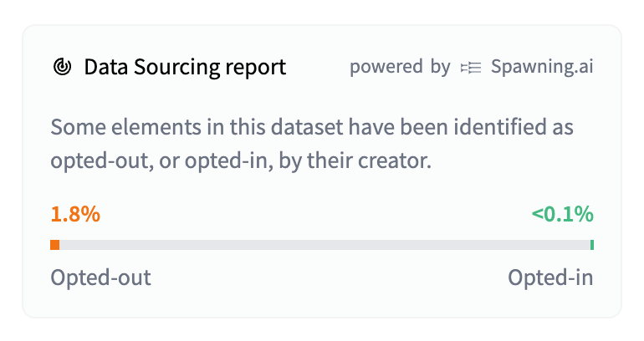Open the Spawning.ai link
This screenshot has width=644, height=341.
click(541, 68)
